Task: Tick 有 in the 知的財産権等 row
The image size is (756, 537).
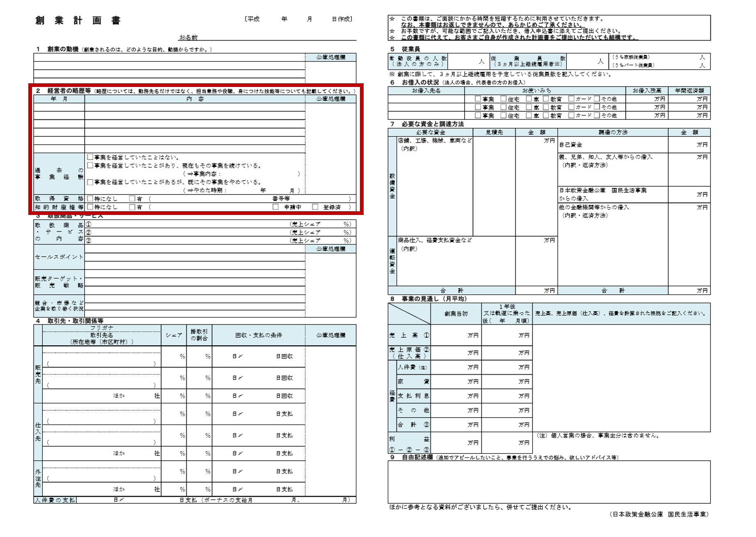Action: tap(132, 207)
